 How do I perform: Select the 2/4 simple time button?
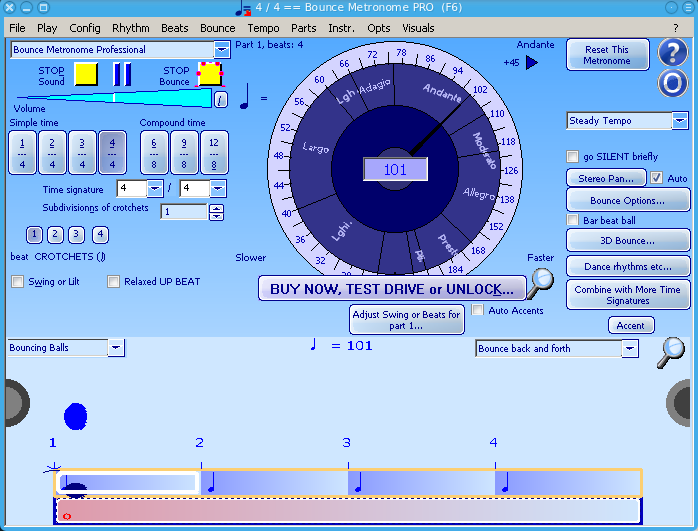pyautogui.click(x=52, y=153)
